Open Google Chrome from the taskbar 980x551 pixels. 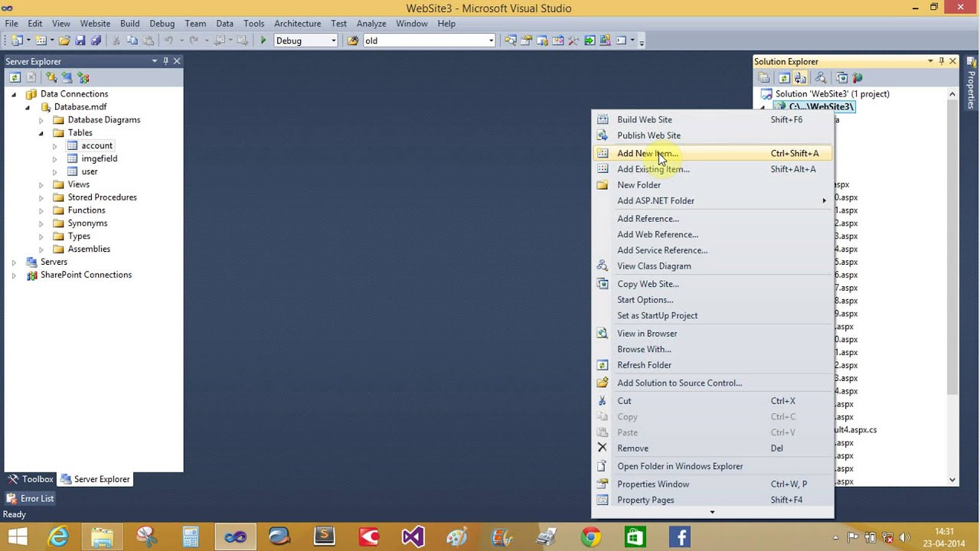click(590, 536)
